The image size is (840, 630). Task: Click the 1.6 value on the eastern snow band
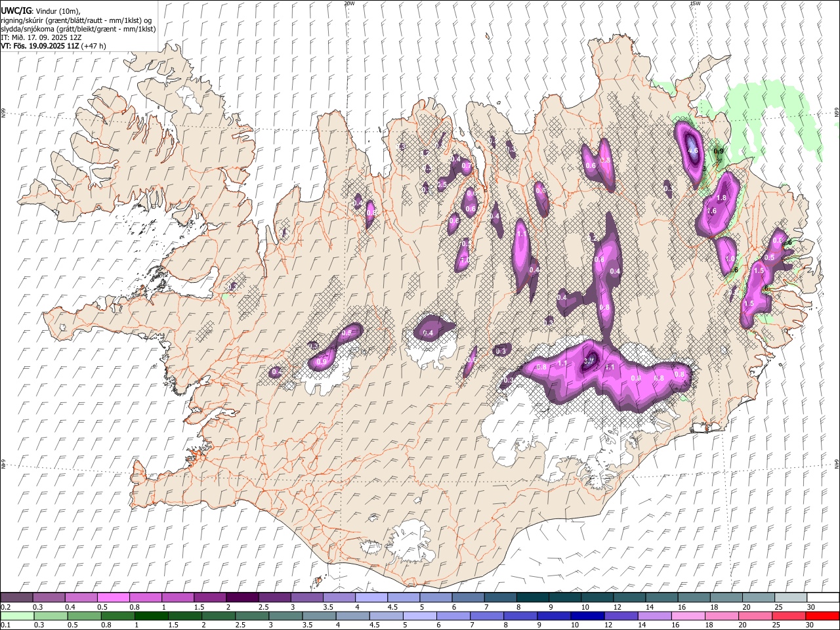pos(711,211)
